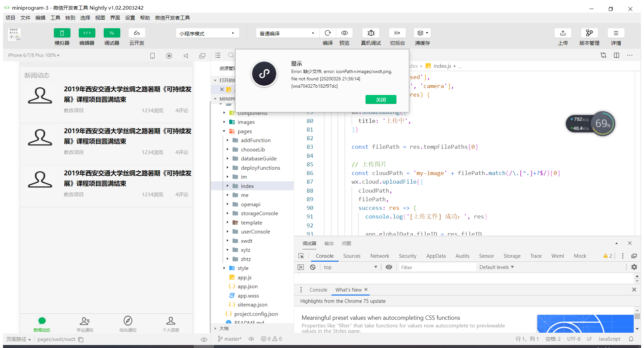Open the editor more actions menu

(x=630, y=55)
